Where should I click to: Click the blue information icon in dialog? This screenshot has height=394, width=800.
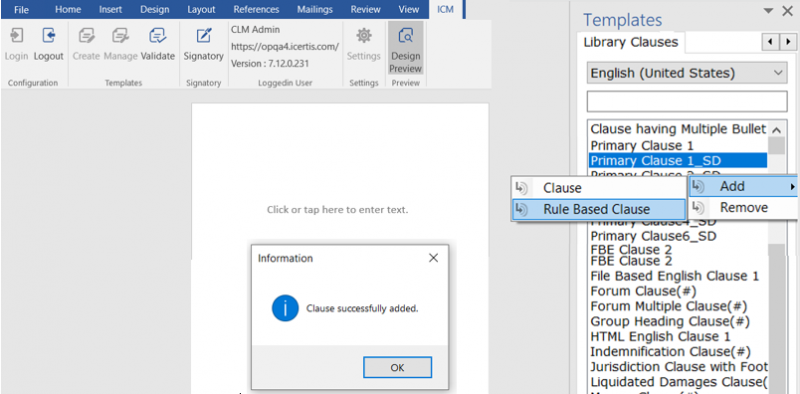[x=285, y=308]
